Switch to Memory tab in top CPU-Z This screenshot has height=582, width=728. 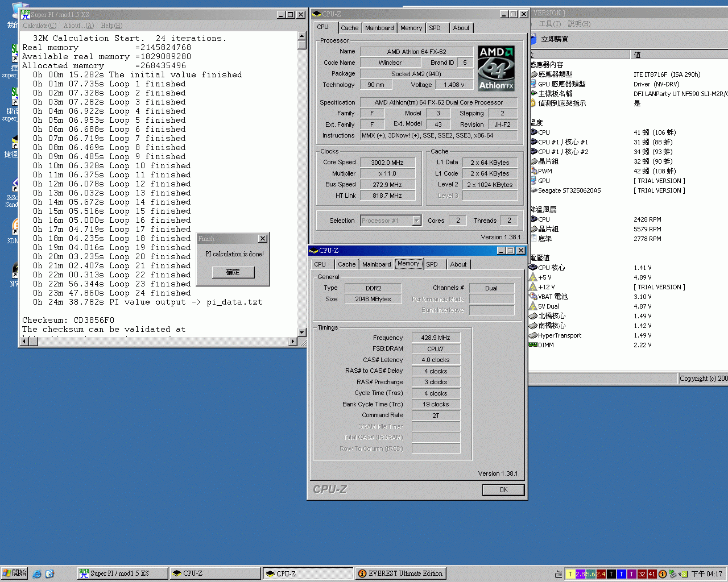coord(411,28)
